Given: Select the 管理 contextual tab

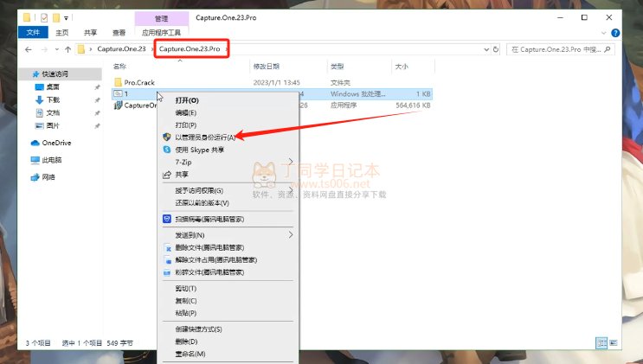Looking at the screenshot, I should pyautogui.click(x=161, y=18).
